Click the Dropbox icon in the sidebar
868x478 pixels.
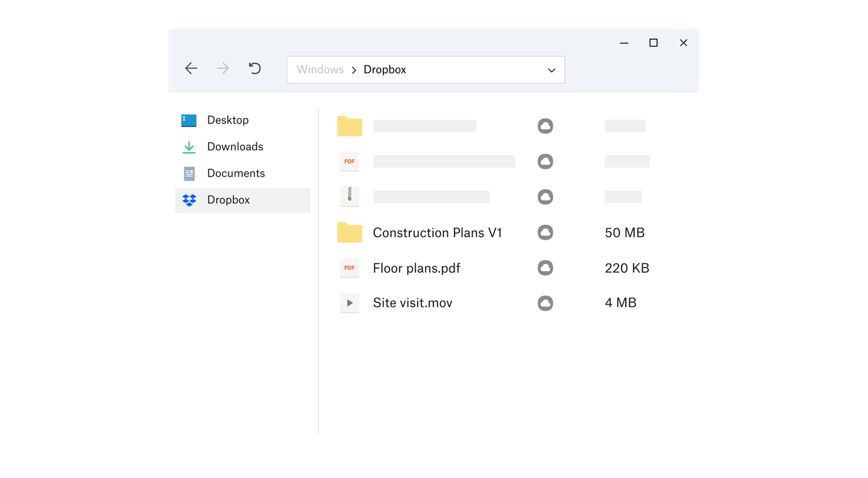[188, 200]
